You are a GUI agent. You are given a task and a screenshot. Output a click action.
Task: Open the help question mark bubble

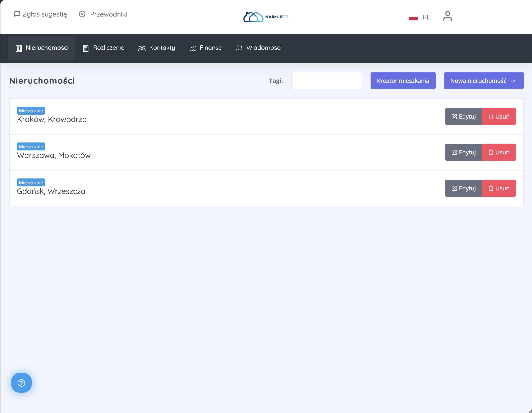[22, 382]
